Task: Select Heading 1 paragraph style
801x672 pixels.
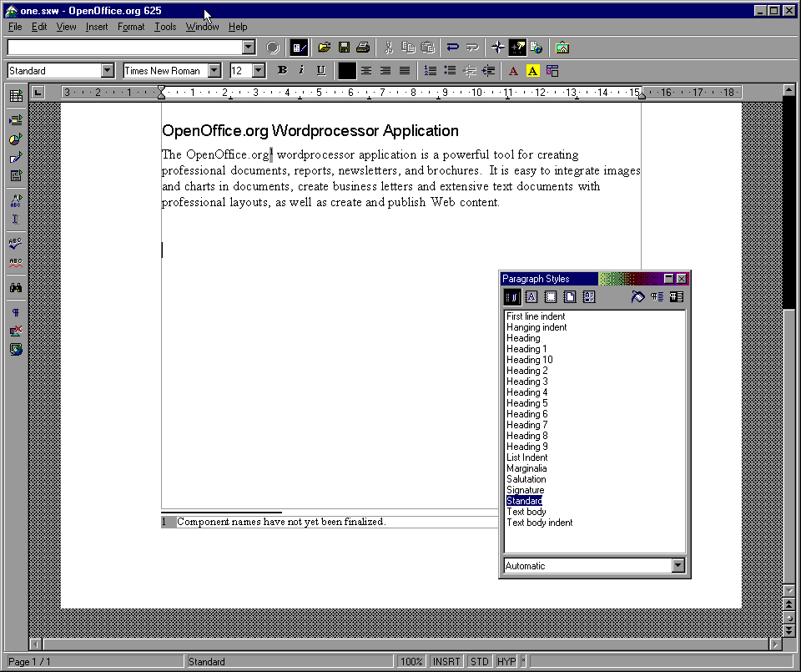Action: click(x=526, y=349)
